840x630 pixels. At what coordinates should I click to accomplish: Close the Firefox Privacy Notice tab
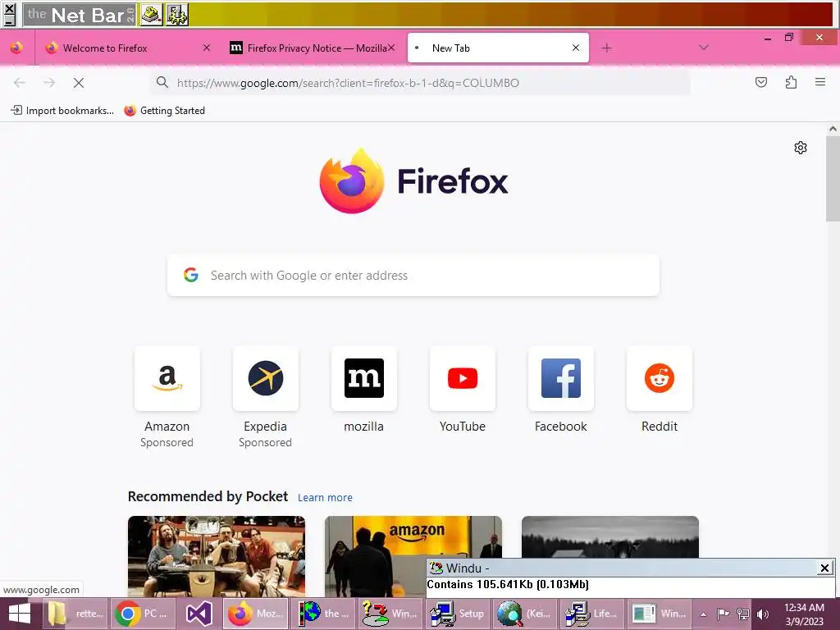391,48
